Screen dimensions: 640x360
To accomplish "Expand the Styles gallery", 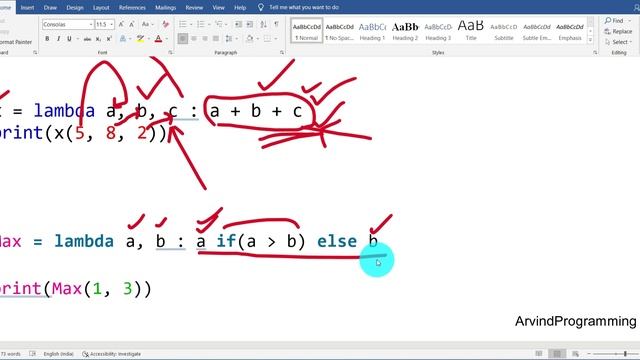I will [590, 40].
